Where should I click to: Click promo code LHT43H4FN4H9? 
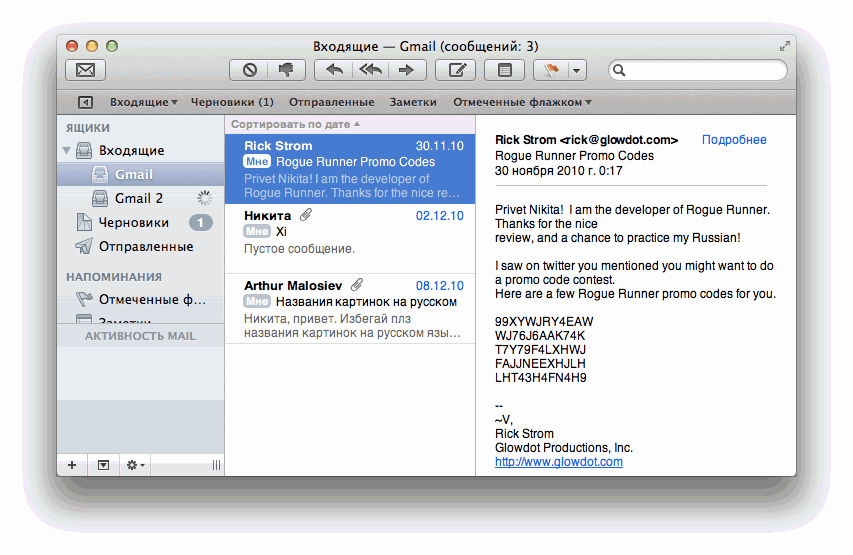click(x=541, y=378)
